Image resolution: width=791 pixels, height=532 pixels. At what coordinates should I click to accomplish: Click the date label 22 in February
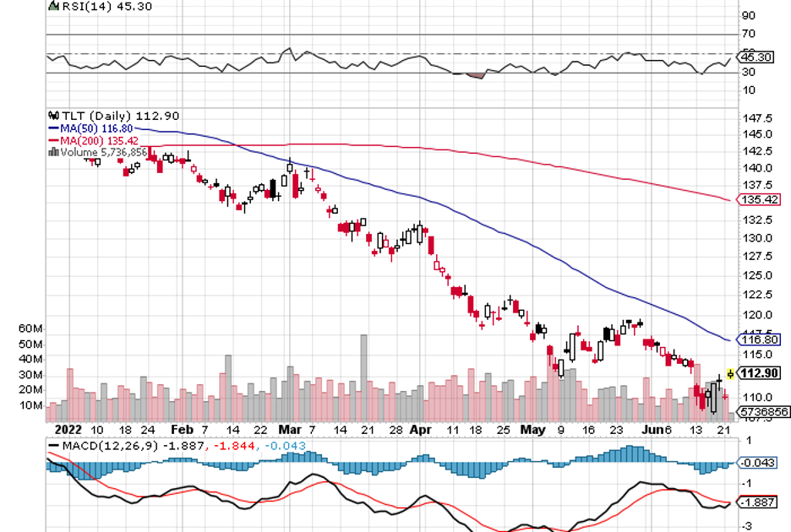[x=260, y=430]
